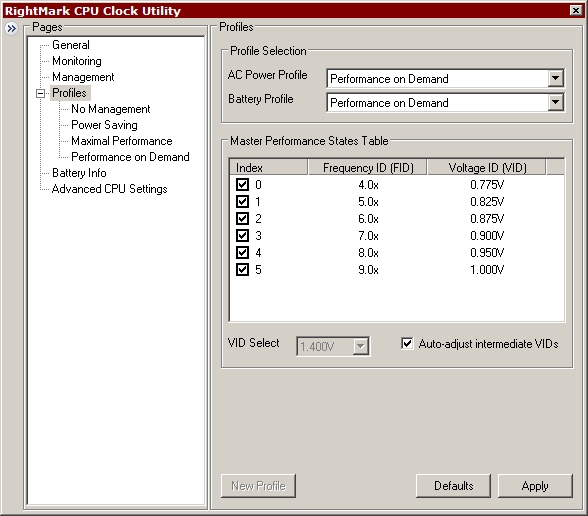Select the Management page
Image resolution: width=588 pixels, height=516 pixels.
tap(83, 77)
